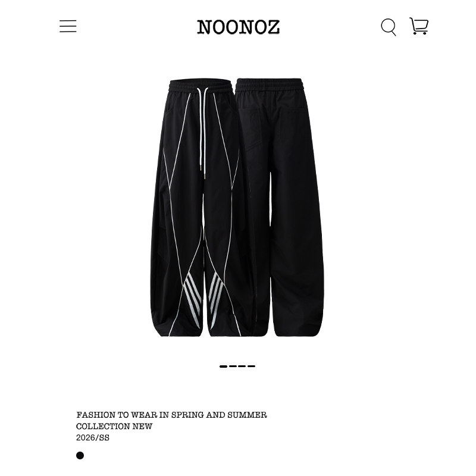Click the elastic waistband of the back-view pants
This screenshot has height=476, width=476.
269,84
